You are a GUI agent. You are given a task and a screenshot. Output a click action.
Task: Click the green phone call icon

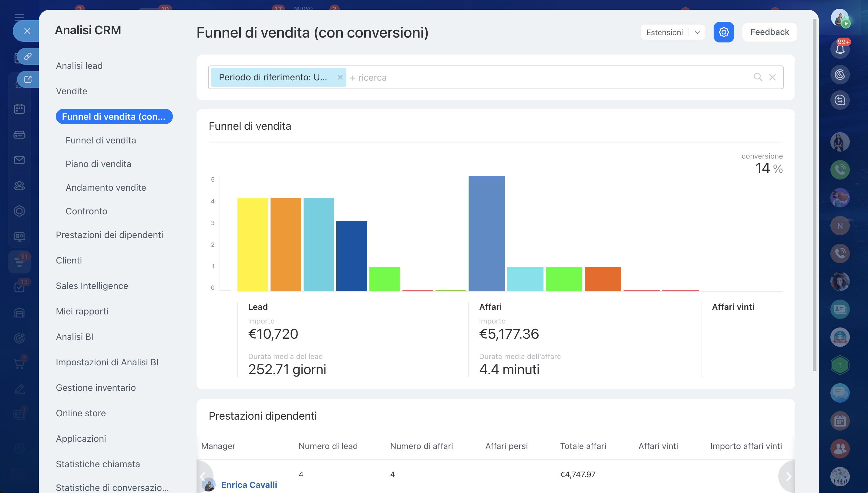tap(839, 169)
